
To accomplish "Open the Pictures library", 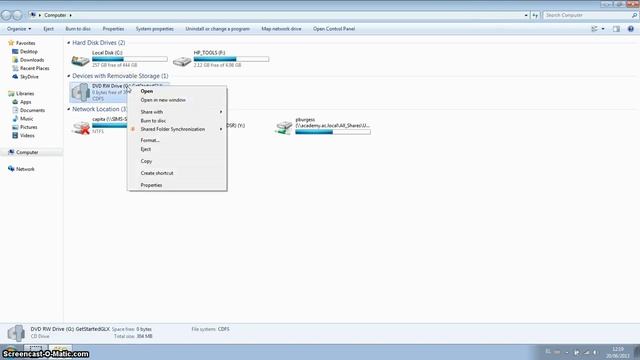I will [x=29, y=127].
